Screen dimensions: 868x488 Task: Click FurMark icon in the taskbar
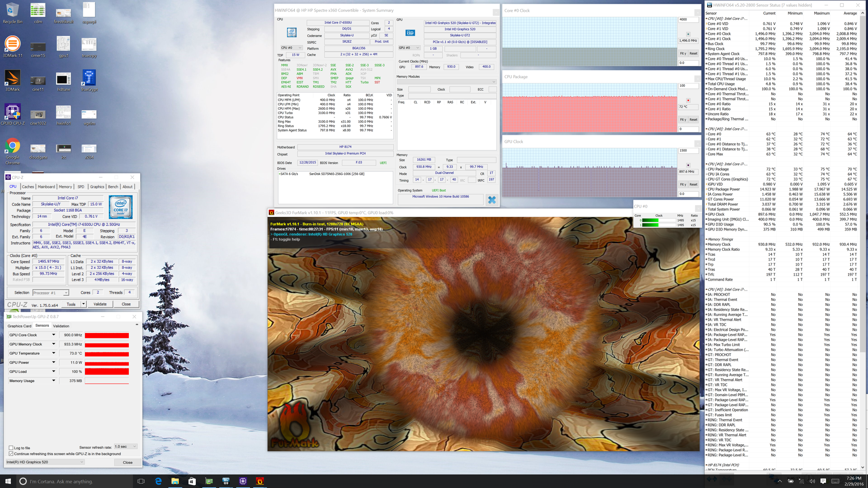pyautogui.click(x=260, y=481)
